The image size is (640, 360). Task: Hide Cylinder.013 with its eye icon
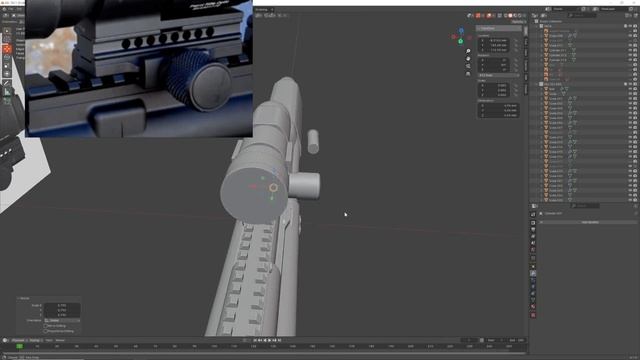click(630, 50)
